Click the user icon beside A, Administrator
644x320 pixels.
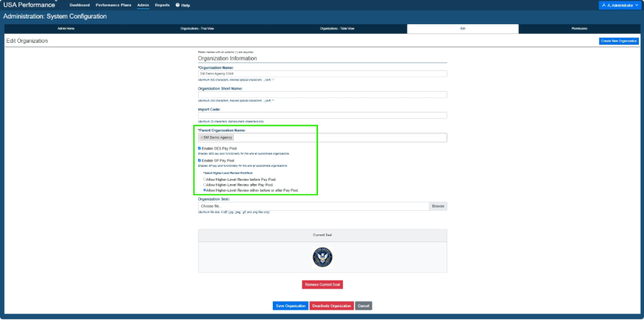pyautogui.click(x=604, y=5)
